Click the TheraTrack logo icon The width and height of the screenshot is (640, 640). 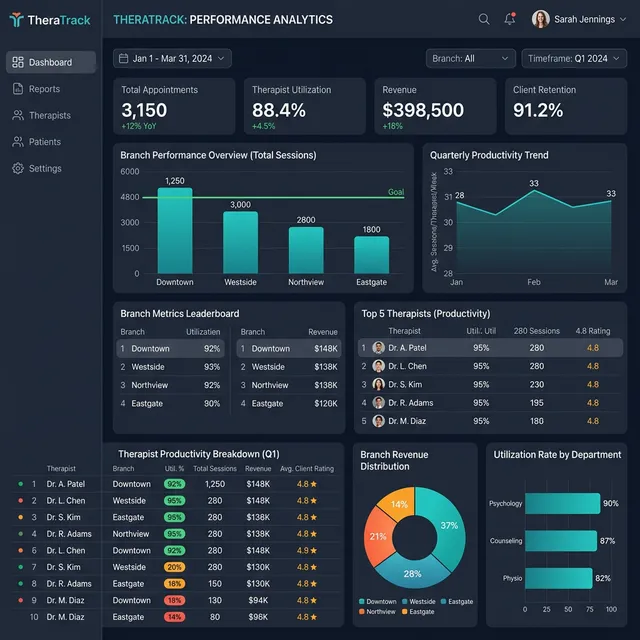click(16, 20)
